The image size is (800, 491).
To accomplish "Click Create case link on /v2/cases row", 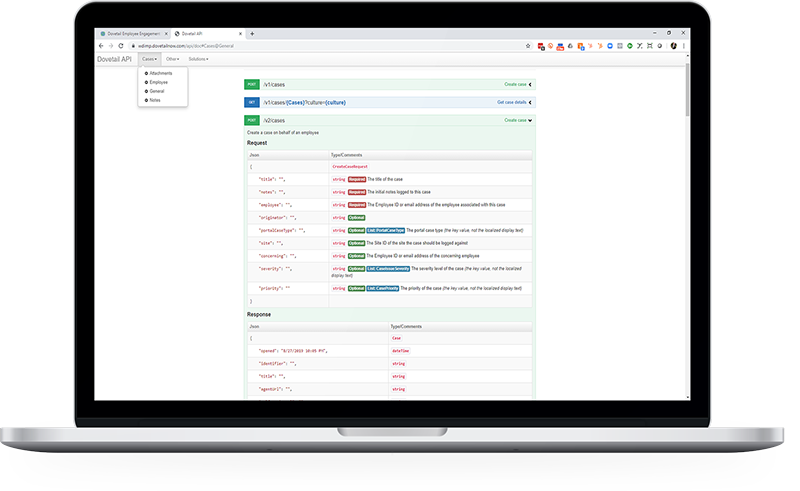I will tap(515, 120).
